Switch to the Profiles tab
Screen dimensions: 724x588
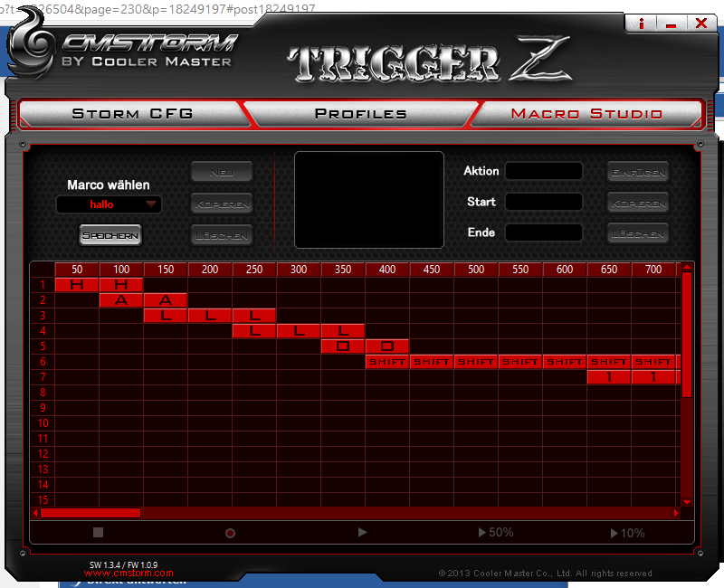(x=360, y=114)
